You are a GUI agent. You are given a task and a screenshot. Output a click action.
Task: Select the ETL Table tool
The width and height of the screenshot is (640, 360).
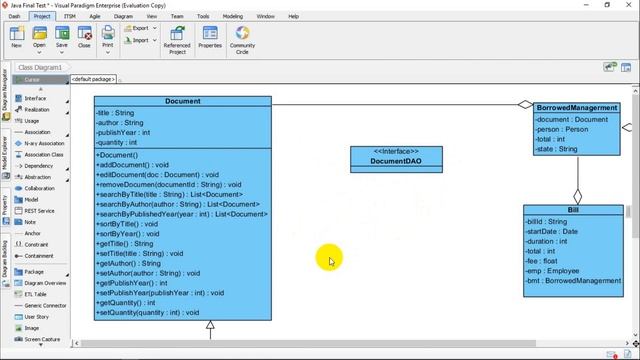[x=35, y=294]
